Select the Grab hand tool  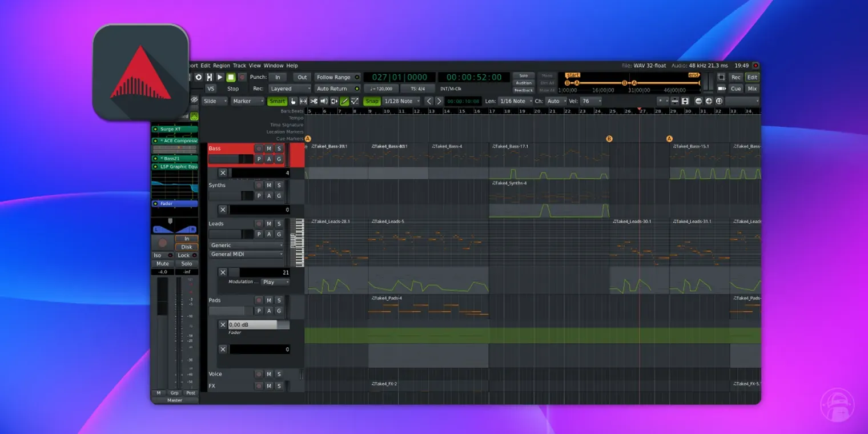coord(294,101)
